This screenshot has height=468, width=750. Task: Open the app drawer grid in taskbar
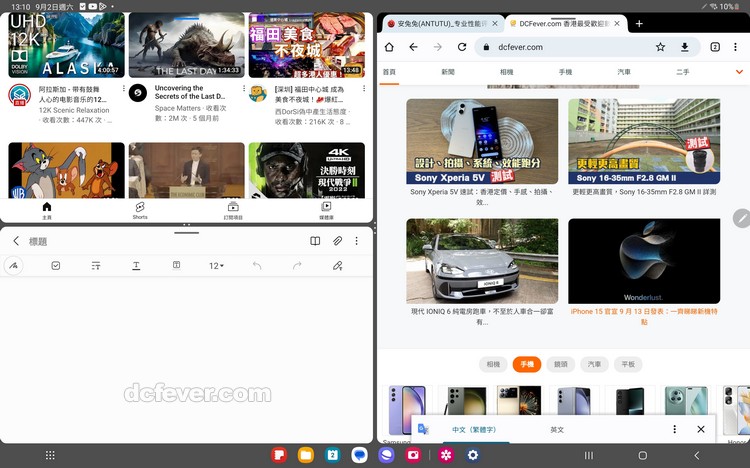50,455
